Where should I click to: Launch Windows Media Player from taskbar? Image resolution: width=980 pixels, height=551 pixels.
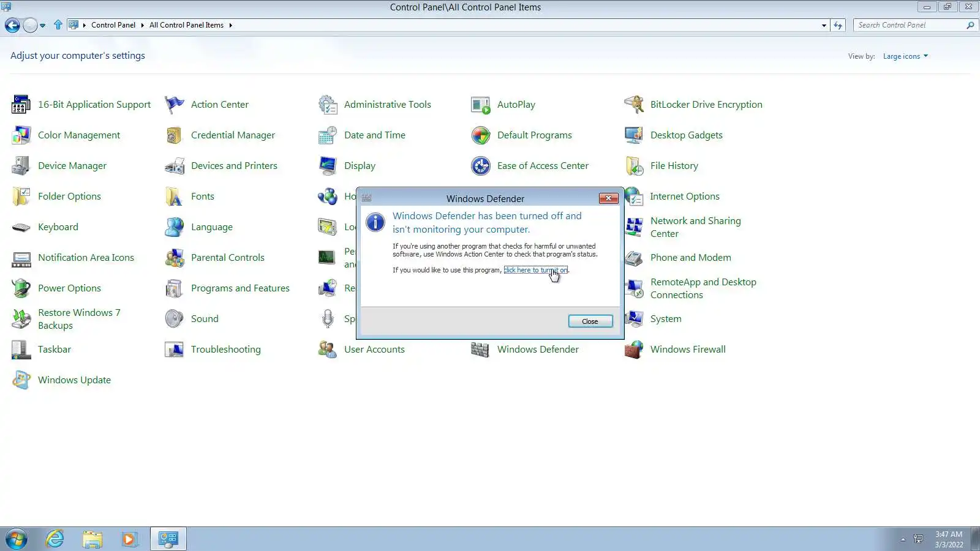[130, 539]
